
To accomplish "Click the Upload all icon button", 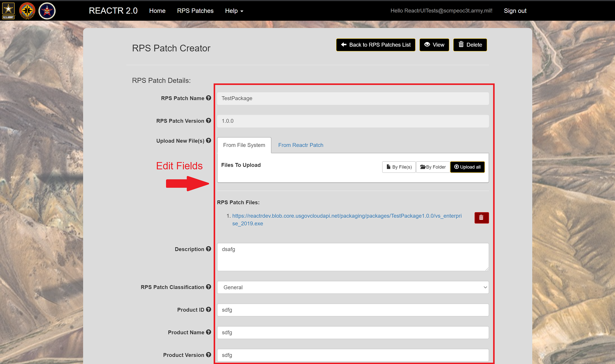I will [467, 167].
